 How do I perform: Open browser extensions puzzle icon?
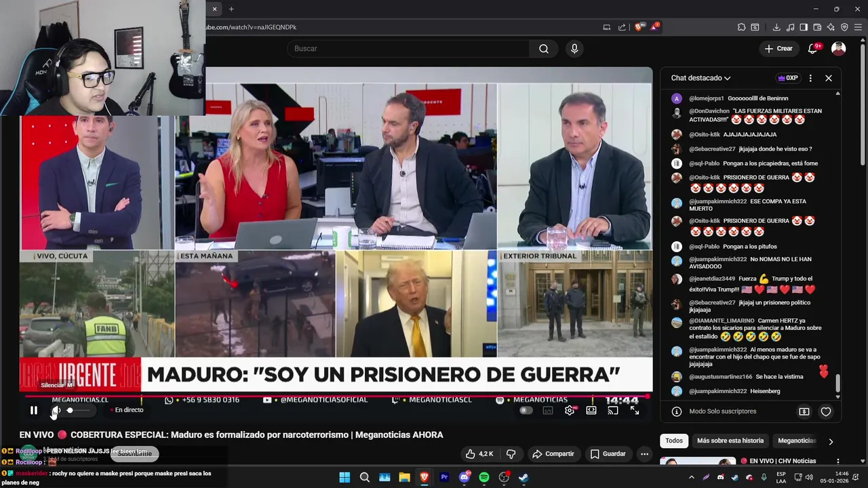(741, 27)
